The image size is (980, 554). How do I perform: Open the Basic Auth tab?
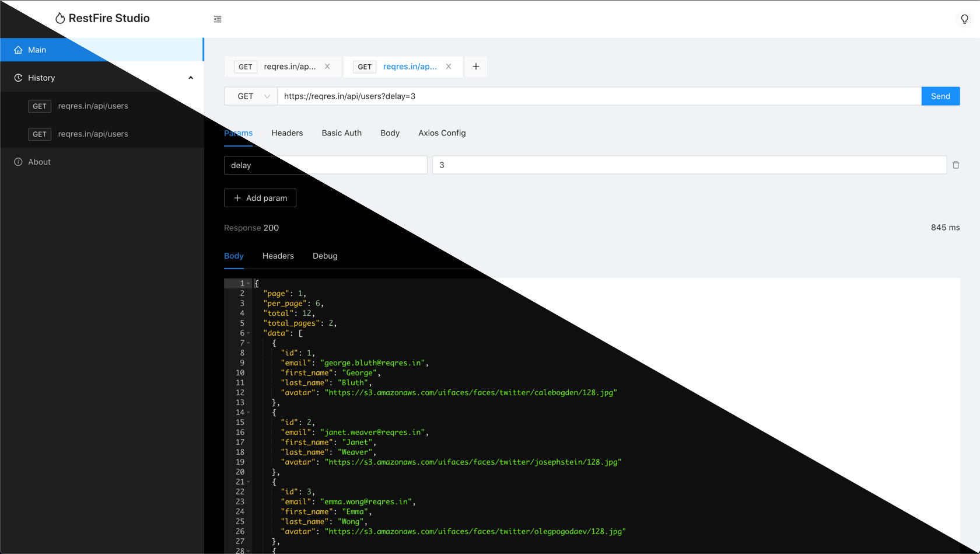point(342,133)
